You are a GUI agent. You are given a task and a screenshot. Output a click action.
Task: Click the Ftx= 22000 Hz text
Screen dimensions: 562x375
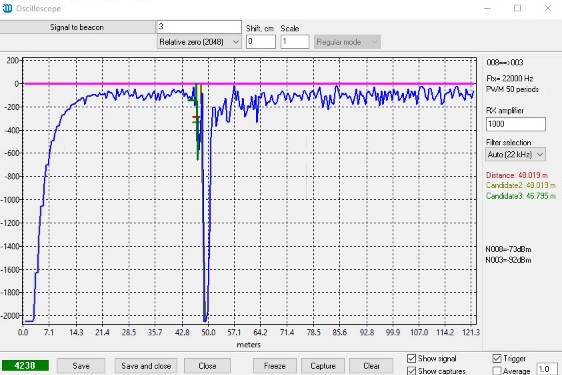pyautogui.click(x=510, y=79)
